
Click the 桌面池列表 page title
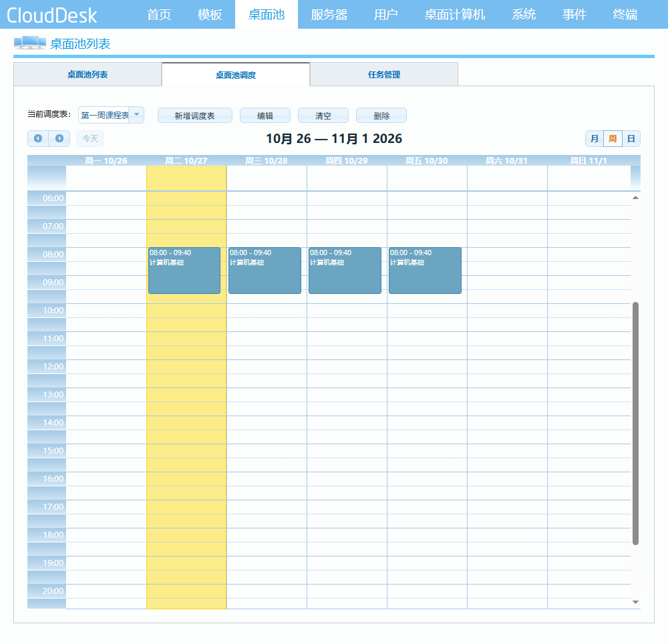pyautogui.click(x=81, y=43)
